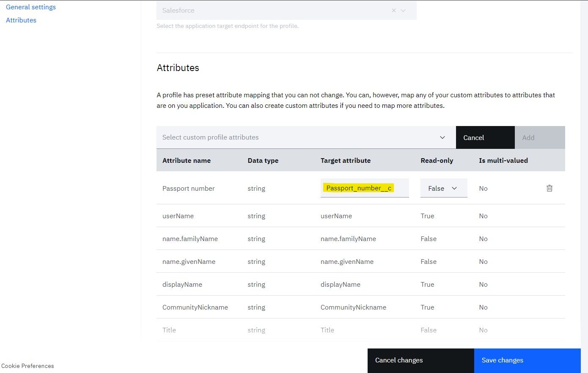
Task: Open Select custom profile attributes dropdown
Action: [x=306, y=137]
